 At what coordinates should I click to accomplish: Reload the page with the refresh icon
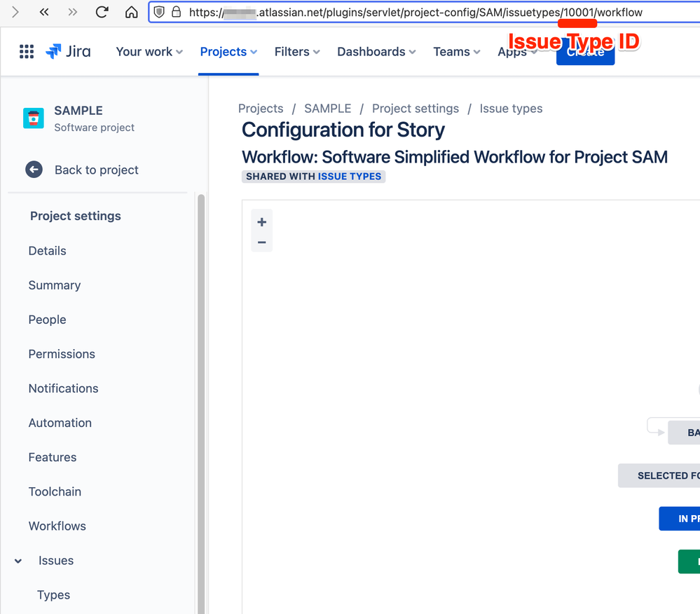[x=102, y=12]
